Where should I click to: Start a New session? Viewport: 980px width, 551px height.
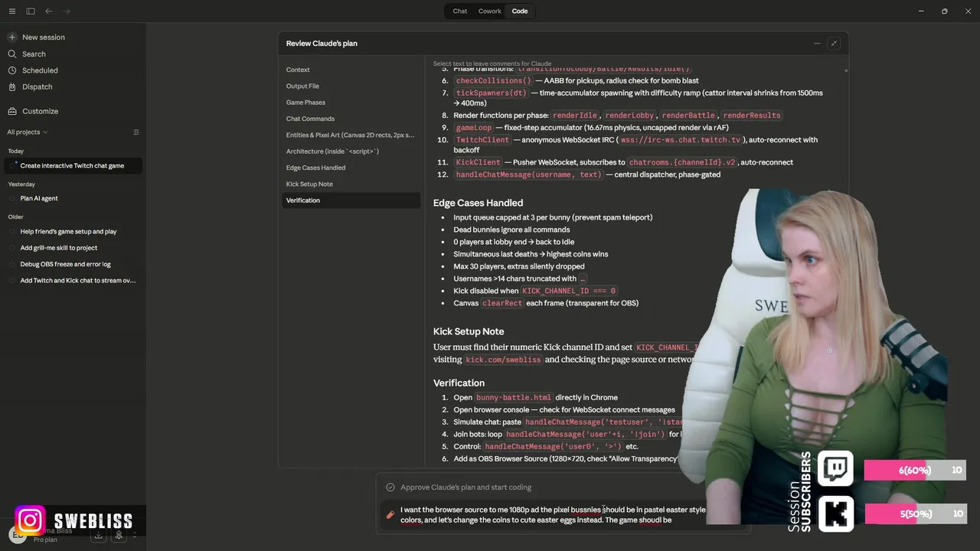pos(44,37)
